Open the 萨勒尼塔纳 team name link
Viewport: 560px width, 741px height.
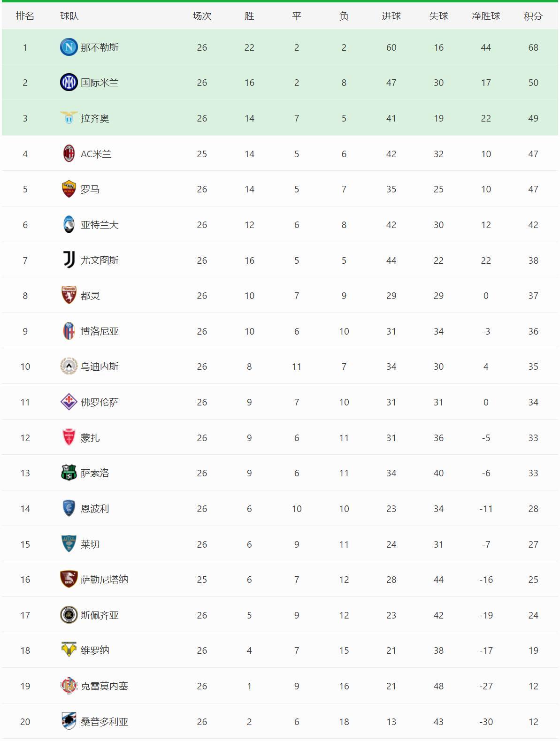click(x=104, y=580)
